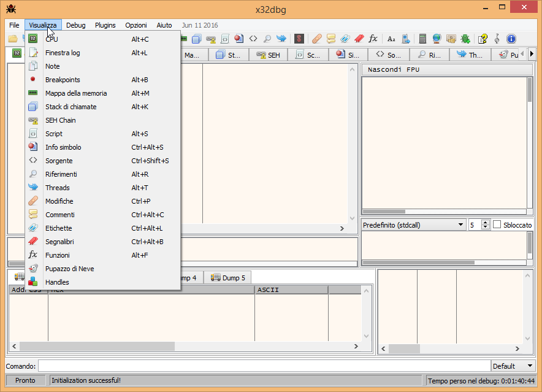The height and width of the screenshot is (392, 542).
Task: Enable the Sbloccato checkbox
Action: pyautogui.click(x=497, y=225)
